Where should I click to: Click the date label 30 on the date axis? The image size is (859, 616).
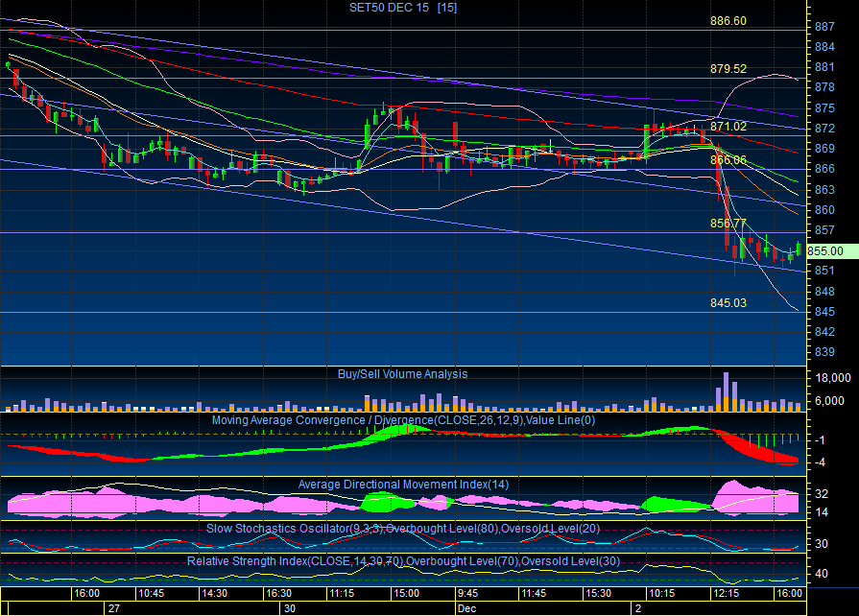click(290, 608)
